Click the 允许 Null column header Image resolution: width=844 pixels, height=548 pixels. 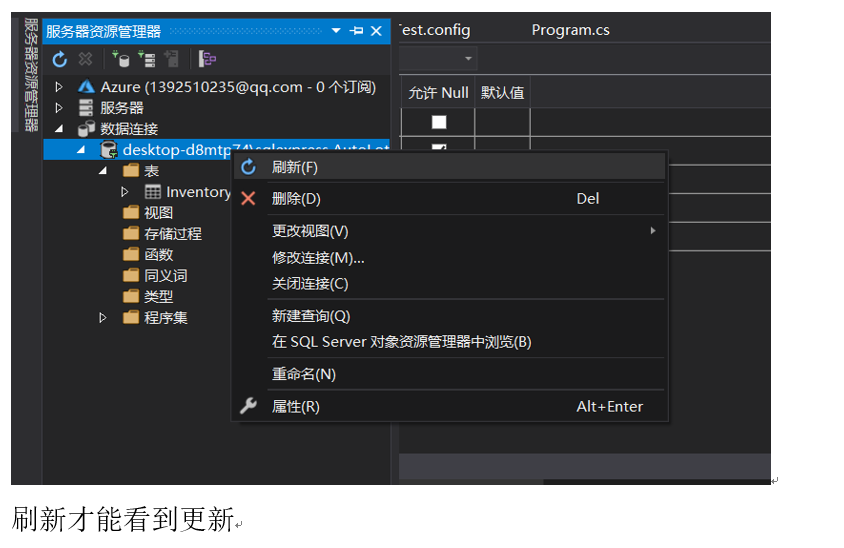[438, 93]
